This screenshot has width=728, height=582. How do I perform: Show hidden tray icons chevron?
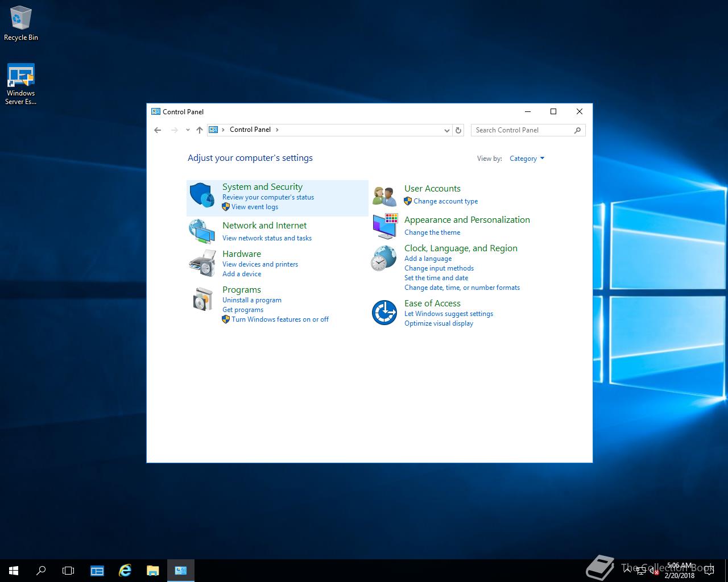627,571
